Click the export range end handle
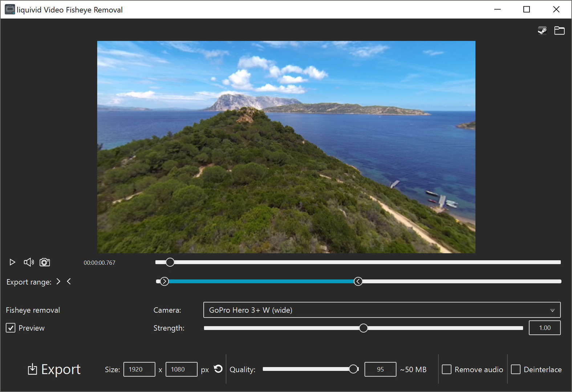Image resolution: width=572 pixels, height=392 pixels. click(358, 281)
